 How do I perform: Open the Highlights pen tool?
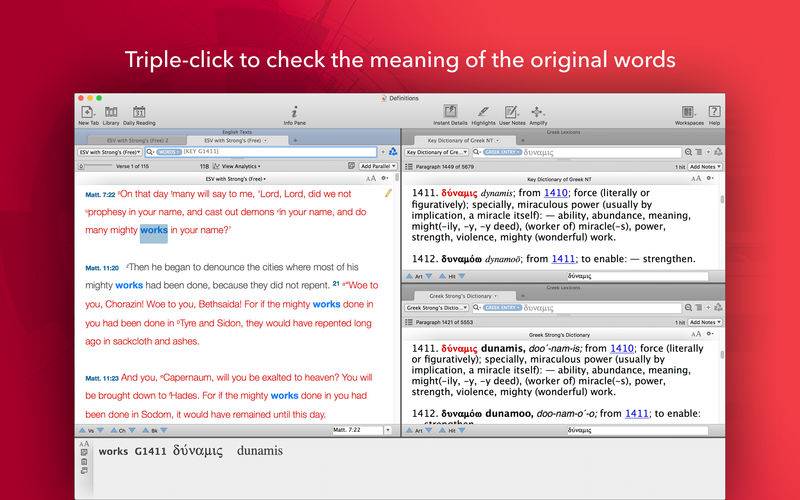tap(483, 115)
